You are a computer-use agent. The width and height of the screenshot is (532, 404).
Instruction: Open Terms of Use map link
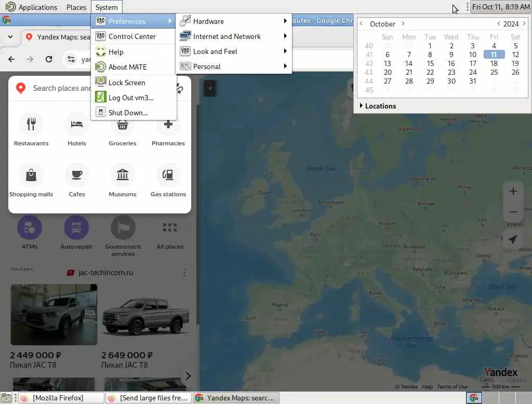[x=453, y=386]
